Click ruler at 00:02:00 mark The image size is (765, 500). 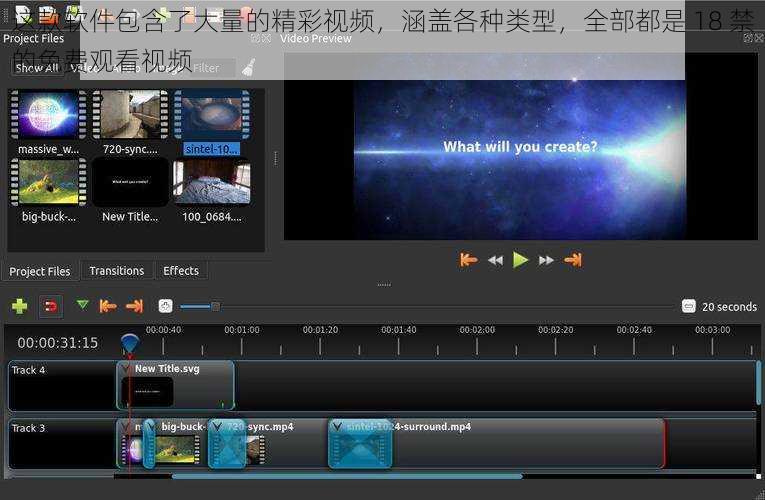tap(477, 330)
